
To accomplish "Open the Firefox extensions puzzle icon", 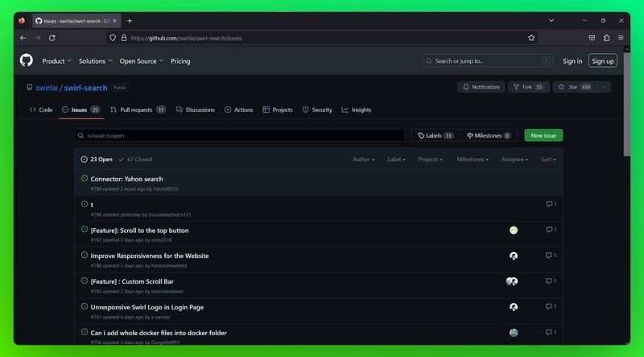I will (x=606, y=38).
